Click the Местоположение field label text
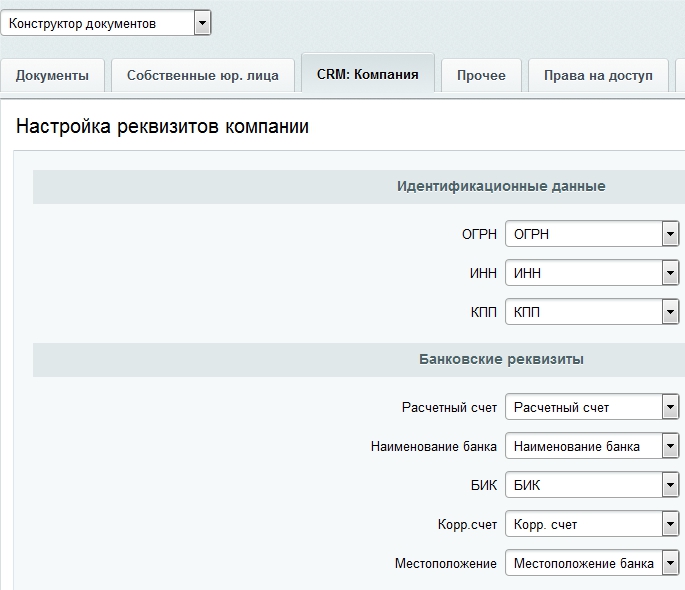 (x=445, y=563)
